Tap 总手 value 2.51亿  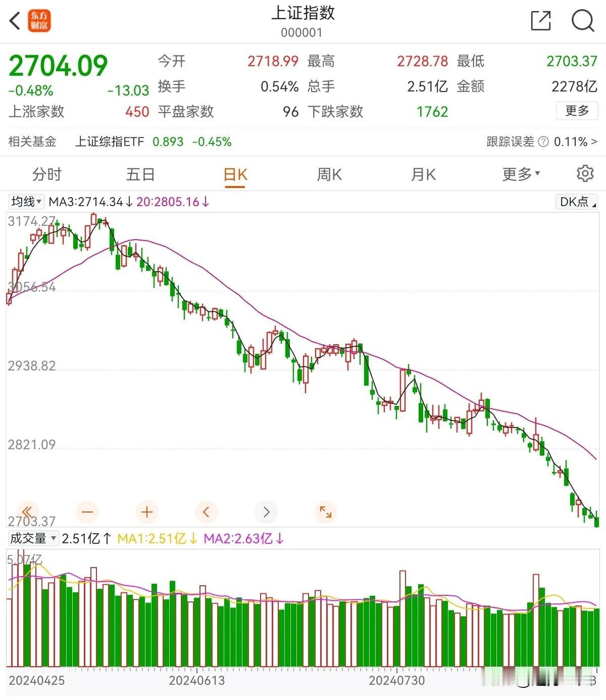tap(427, 86)
